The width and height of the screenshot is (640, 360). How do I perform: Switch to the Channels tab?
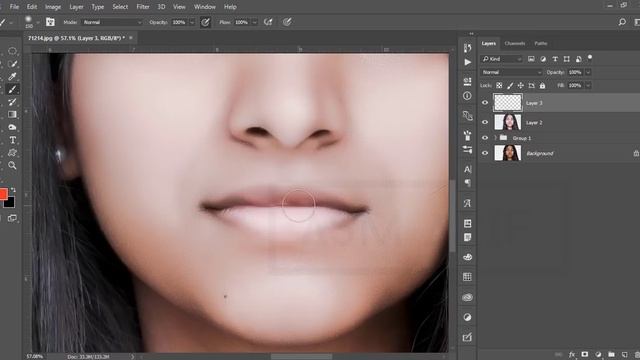515,43
